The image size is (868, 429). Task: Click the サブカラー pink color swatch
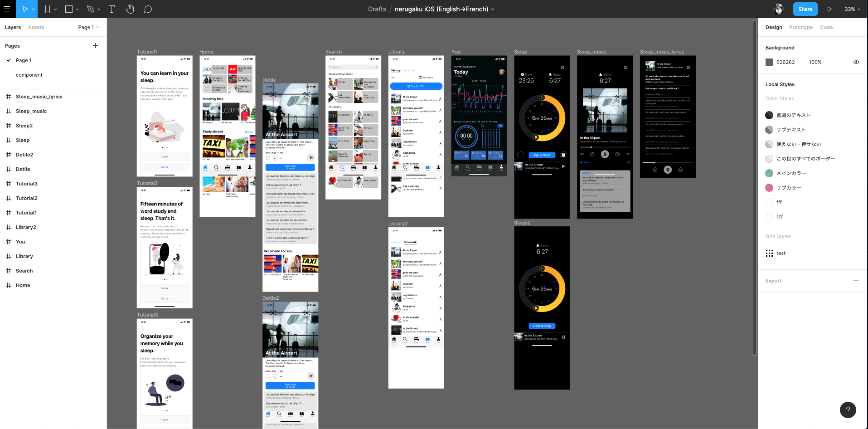(x=769, y=188)
